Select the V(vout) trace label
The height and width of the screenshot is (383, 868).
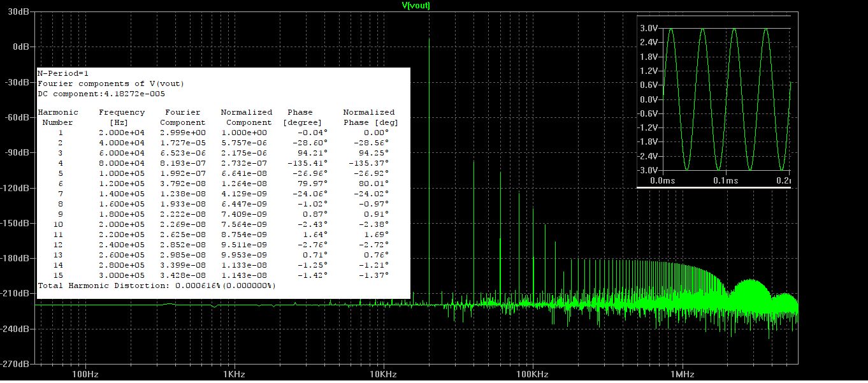416,5
